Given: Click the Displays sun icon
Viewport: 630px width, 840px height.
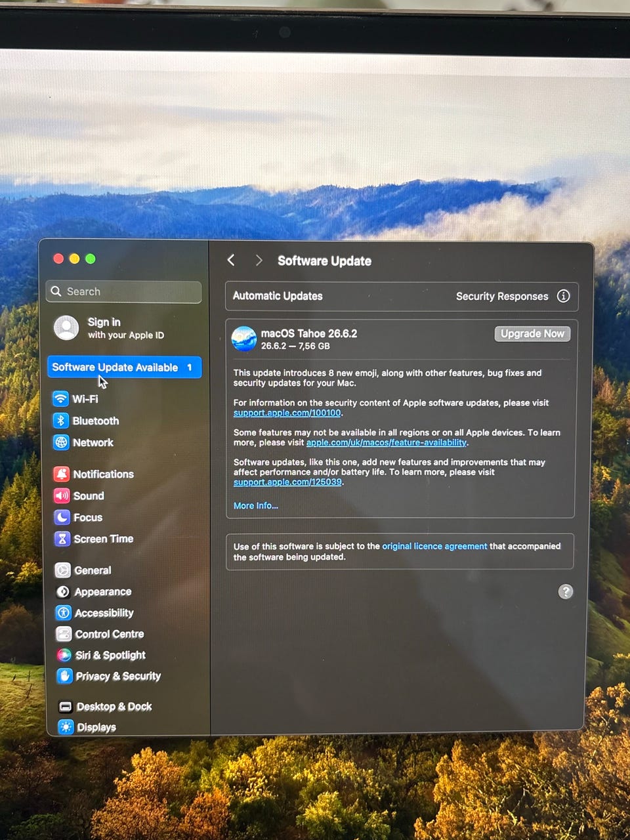Looking at the screenshot, I should (x=66, y=727).
